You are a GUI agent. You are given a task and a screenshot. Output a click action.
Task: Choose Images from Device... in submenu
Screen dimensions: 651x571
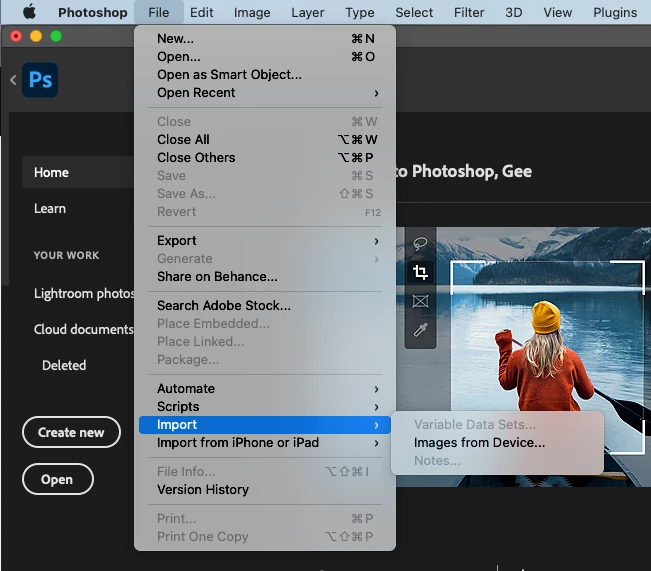[497, 443]
